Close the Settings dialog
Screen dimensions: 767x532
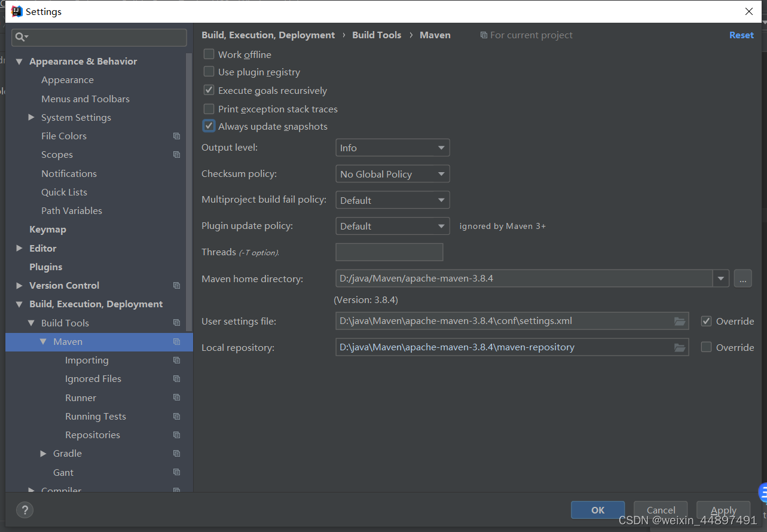click(x=749, y=11)
